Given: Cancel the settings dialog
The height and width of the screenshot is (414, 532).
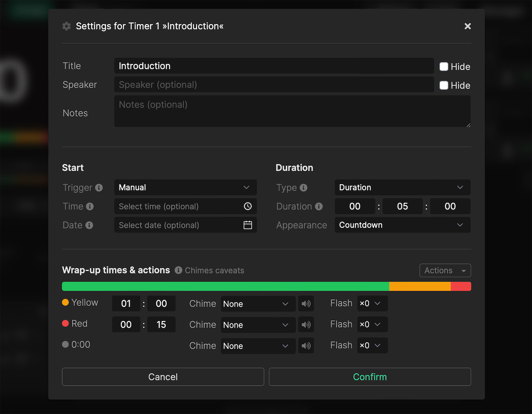Looking at the screenshot, I should coord(162,377).
